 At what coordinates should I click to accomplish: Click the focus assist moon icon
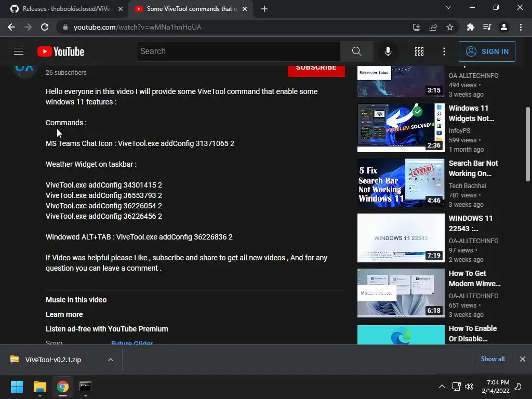(x=518, y=387)
